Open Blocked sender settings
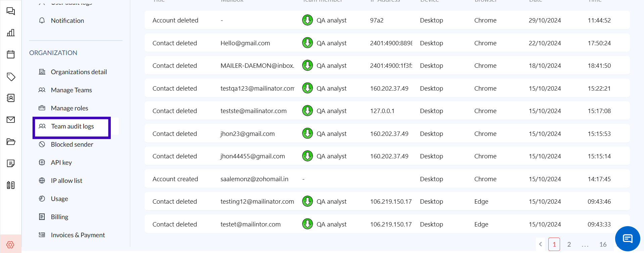644x253 pixels. 72,145
